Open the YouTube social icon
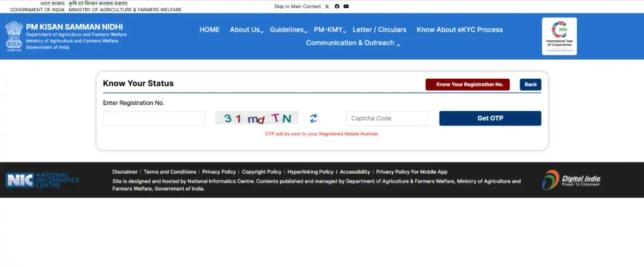The image size is (644, 267). pos(347,6)
